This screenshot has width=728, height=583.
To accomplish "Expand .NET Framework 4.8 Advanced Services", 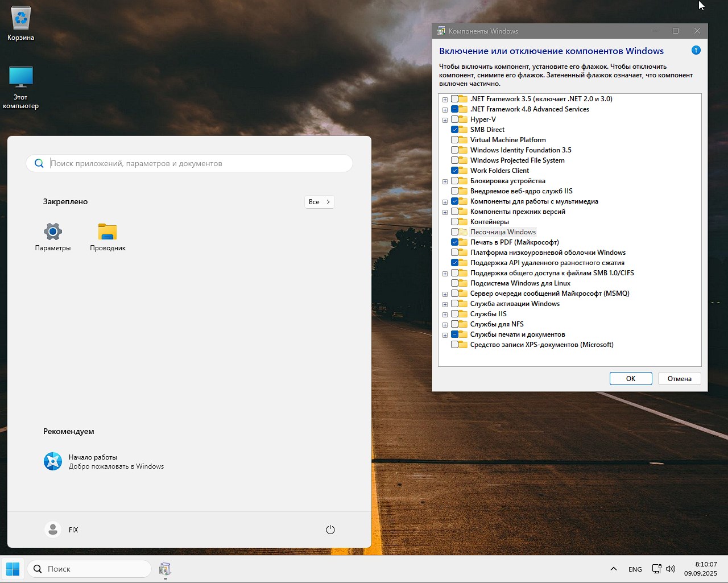I will 445,110.
